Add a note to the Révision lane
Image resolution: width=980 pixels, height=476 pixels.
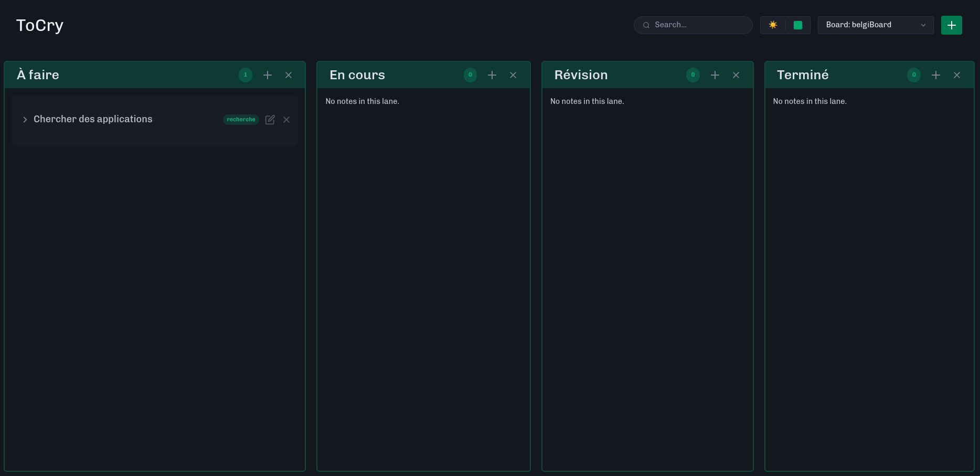click(715, 75)
